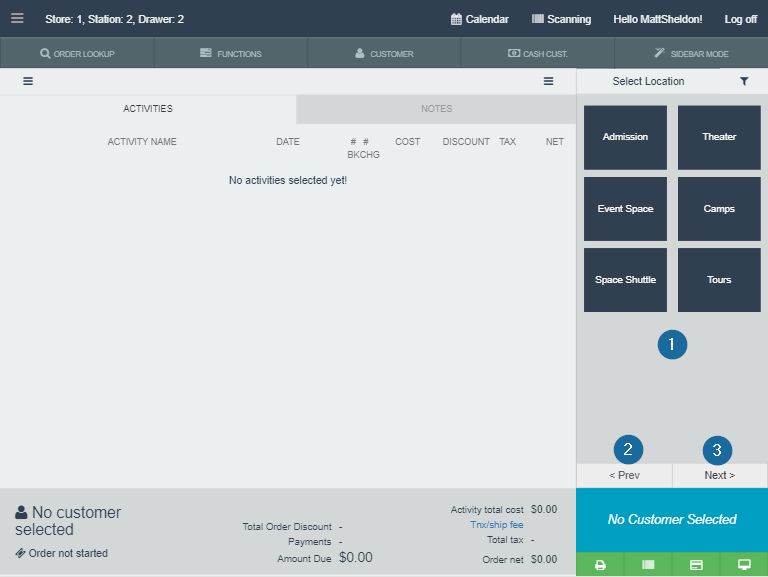Select the Theater location tile
The height and width of the screenshot is (577, 768).
719,137
